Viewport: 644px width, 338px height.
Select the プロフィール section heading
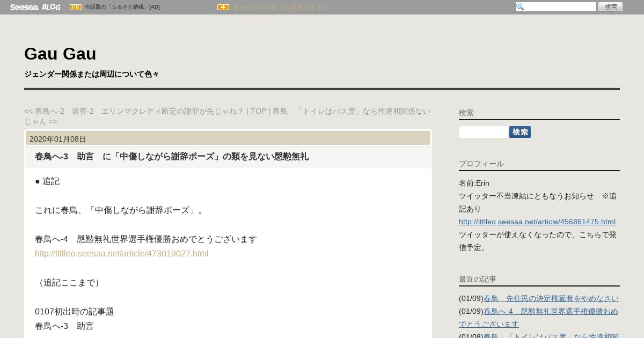click(481, 164)
